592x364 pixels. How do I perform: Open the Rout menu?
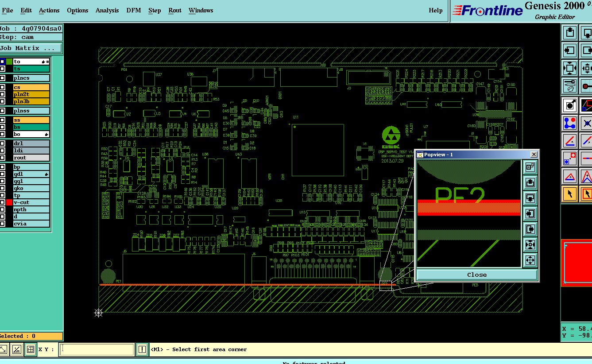[x=175, y=10]
